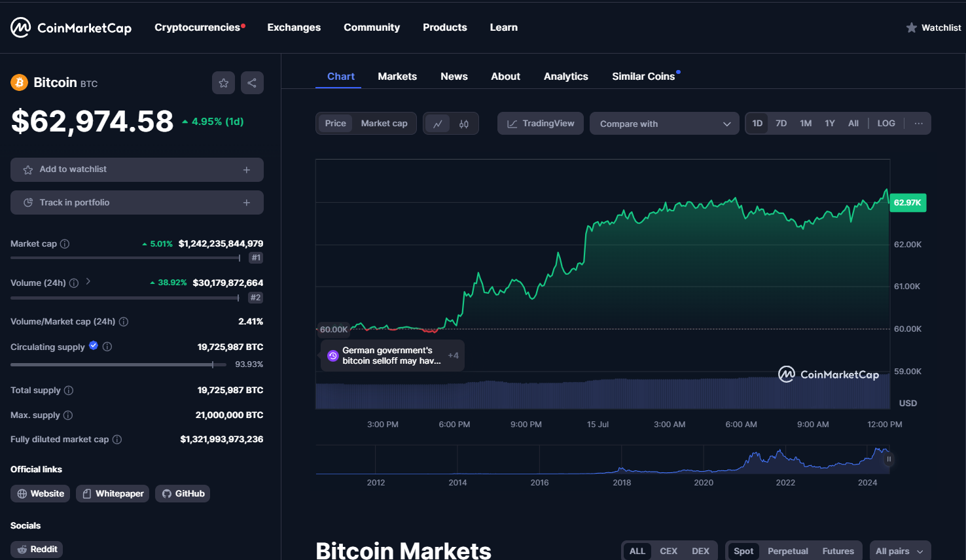Screen dimensions: 966x560
Task: Star Bitcoin using the favorite star button
Action: [x=223, y=83]
